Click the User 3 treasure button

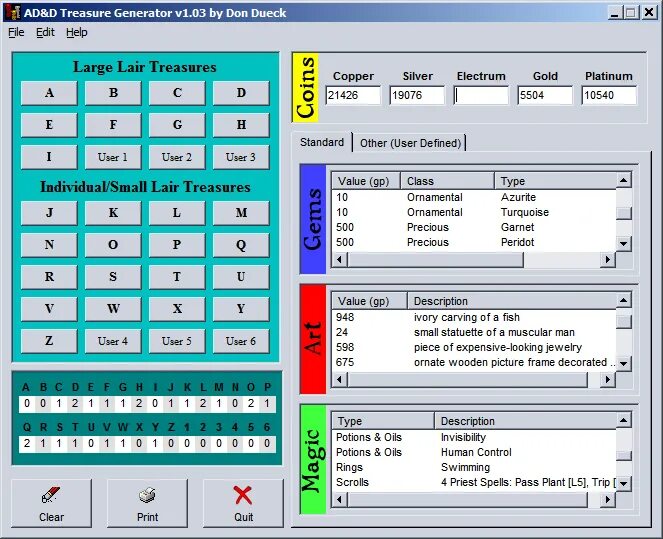(241, 157)
